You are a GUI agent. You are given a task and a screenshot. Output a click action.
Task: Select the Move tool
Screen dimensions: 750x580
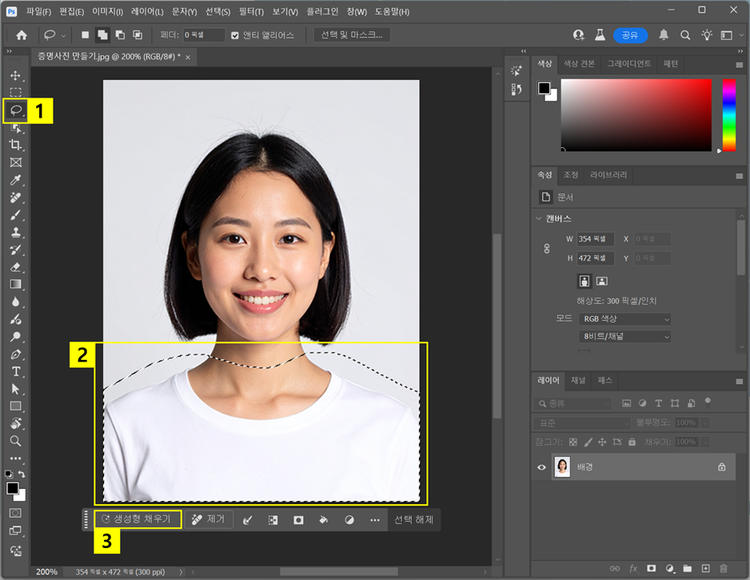pyautogui.click(x=16, y=75)
